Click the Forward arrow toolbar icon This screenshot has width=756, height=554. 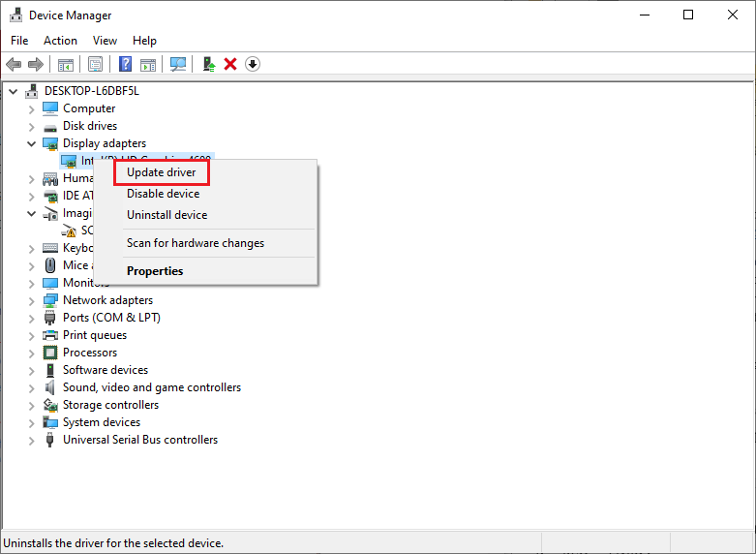(36, 64)
